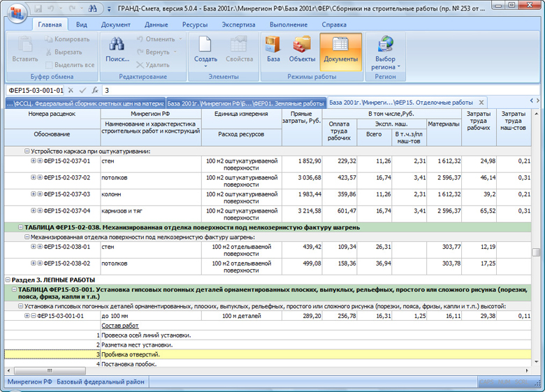The width and height of the screenshot is (545, 392).
Task: Click the Отменить ribbon button
Action: [x=156, y=39]
